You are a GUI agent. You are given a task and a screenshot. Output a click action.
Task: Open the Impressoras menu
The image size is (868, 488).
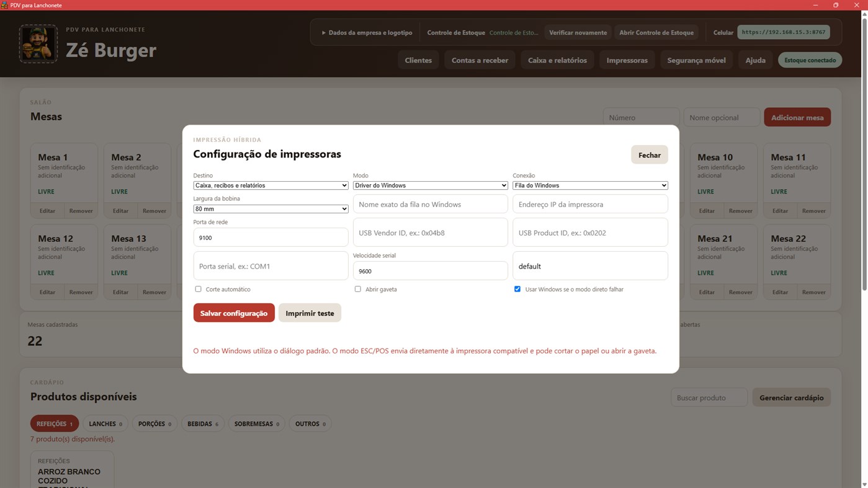click(x=627, y=60)
